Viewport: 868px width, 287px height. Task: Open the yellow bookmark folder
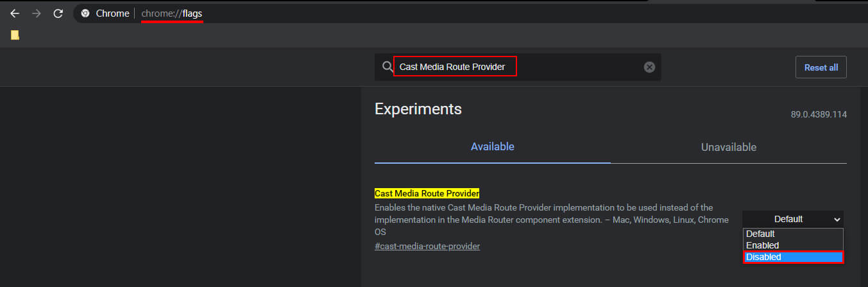[x=15, y=35]
